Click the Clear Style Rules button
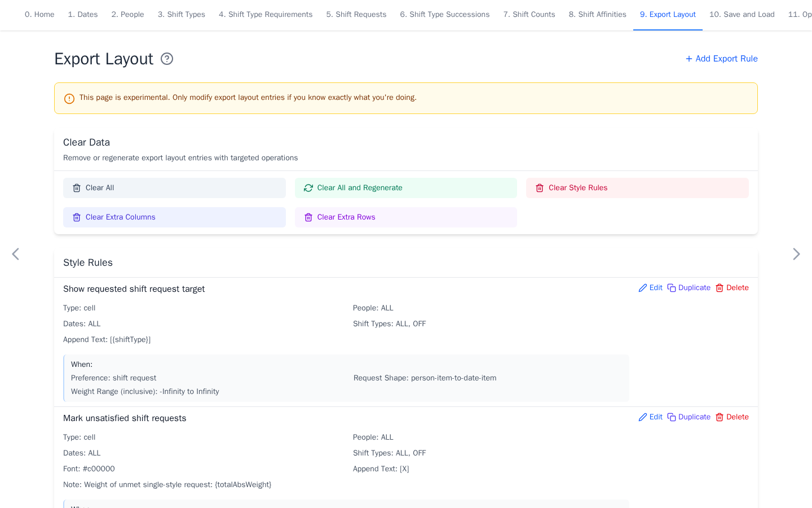812x508 pixels. pyautogui.click(x=637, y=188)
